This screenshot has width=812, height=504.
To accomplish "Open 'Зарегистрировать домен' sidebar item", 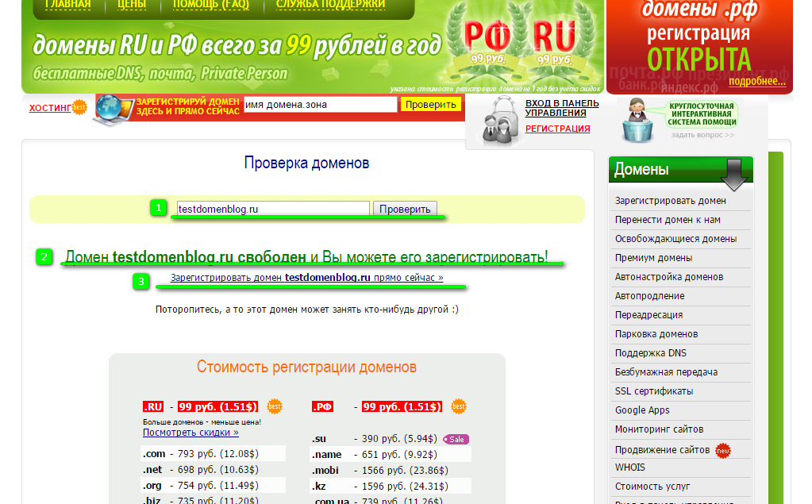I will 670,201.
